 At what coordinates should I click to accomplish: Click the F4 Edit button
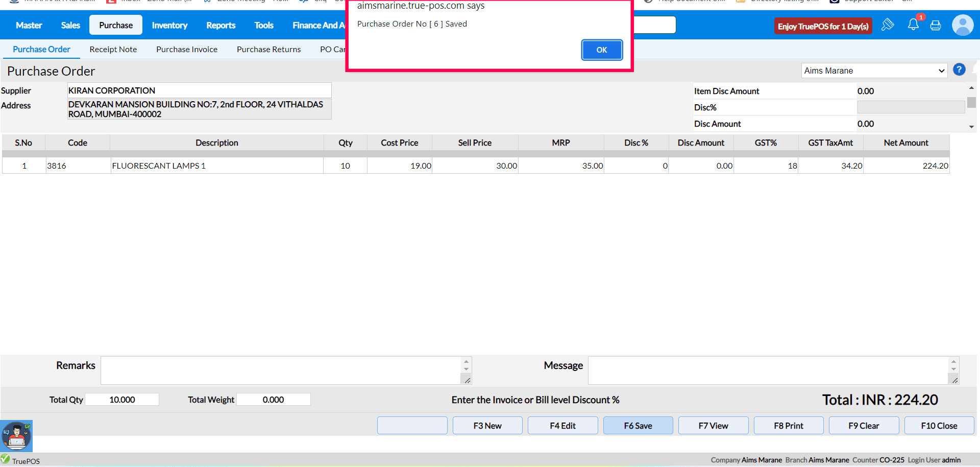(563, 426)
